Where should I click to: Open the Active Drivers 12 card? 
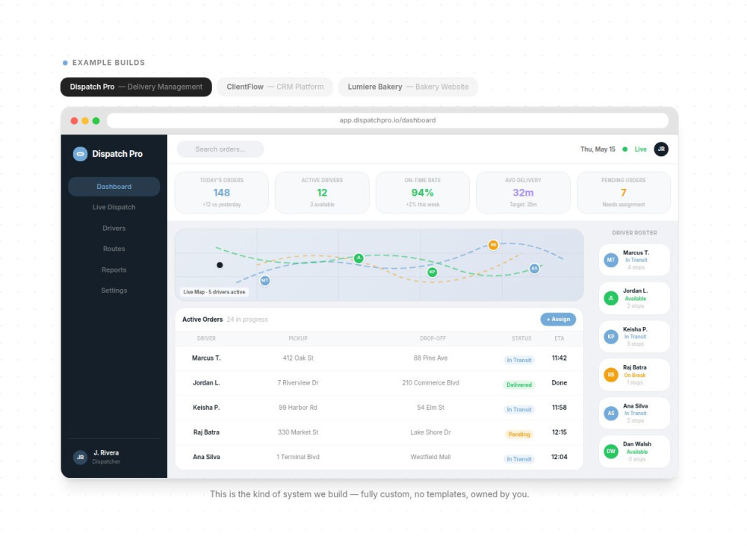point(322,193)
